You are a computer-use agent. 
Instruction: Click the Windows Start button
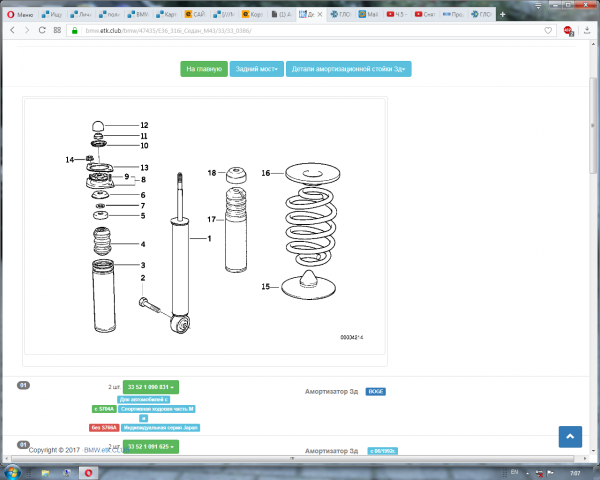point(12,470)
